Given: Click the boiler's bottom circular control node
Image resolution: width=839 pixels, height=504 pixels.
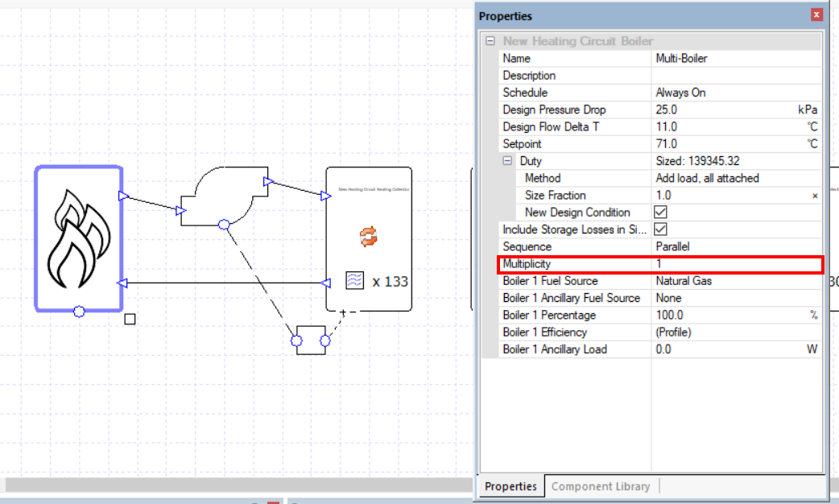Looking at the screenshot, I should pyautogui.click(x=79, y=312).
